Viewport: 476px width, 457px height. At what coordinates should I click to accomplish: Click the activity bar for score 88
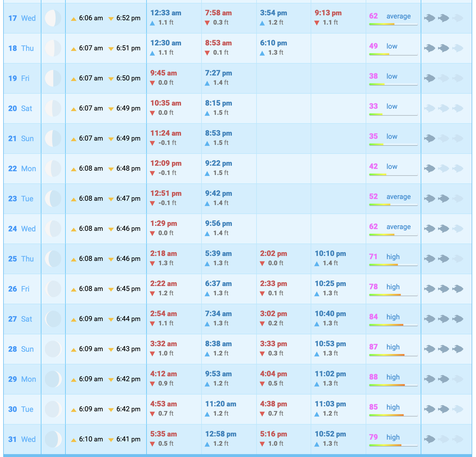tap(393, 385)
